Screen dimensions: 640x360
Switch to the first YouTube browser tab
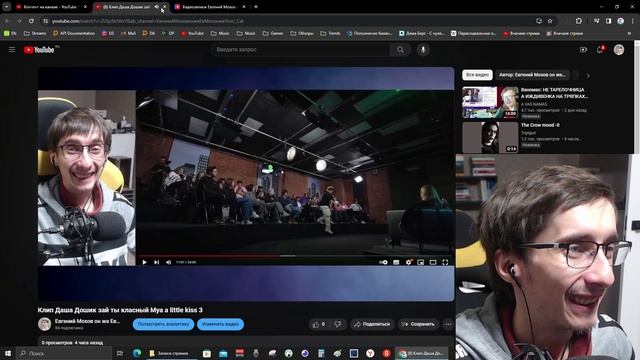coord(51,7)
